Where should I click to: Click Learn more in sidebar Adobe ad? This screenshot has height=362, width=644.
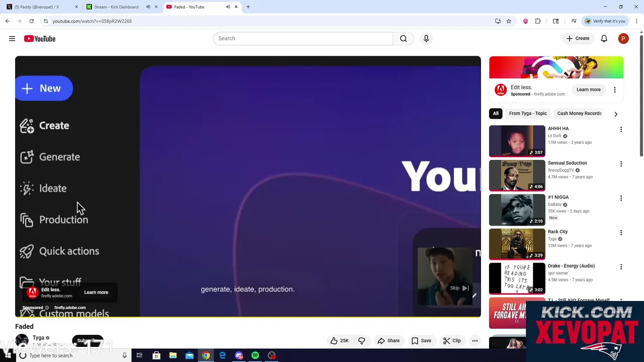click(x=588, y=90)
